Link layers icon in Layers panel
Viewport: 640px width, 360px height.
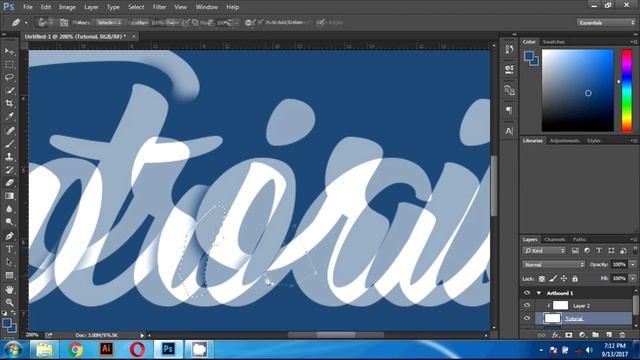tap(542, 335)
